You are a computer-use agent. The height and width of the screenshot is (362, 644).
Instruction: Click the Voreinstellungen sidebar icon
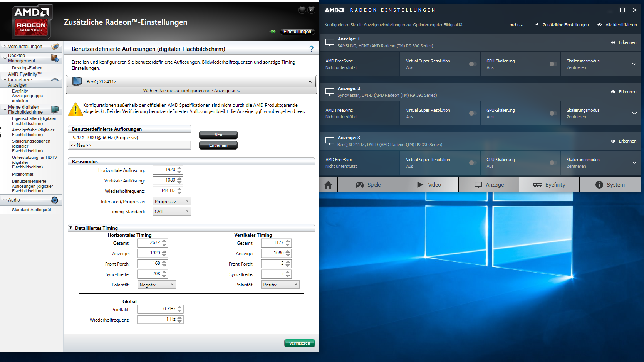(x=55, y=47)
